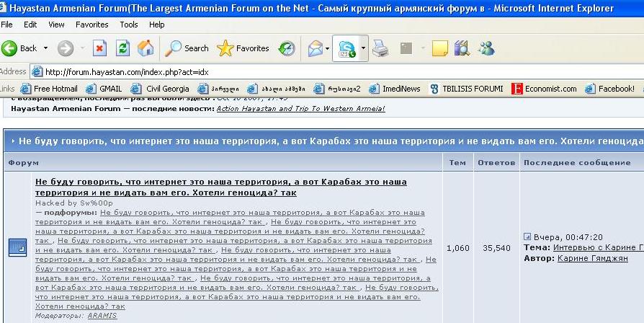Click the Skype toolbar icon

346,48
